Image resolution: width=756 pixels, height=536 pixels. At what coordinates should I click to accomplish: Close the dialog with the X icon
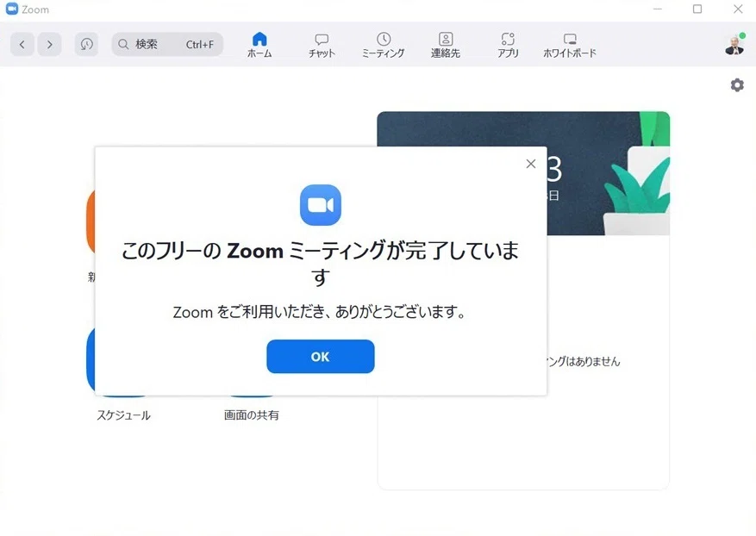531,164
